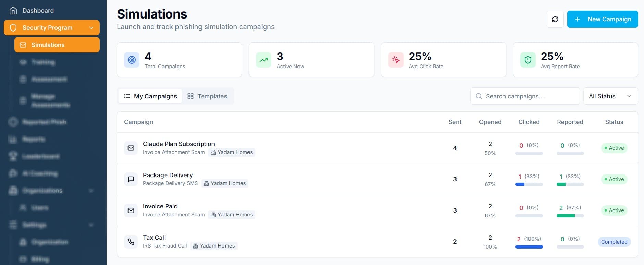The width and height of the screenshot is (644, 265).
Task: Click the Avg Report Rate shield icon
Action: 528,60
